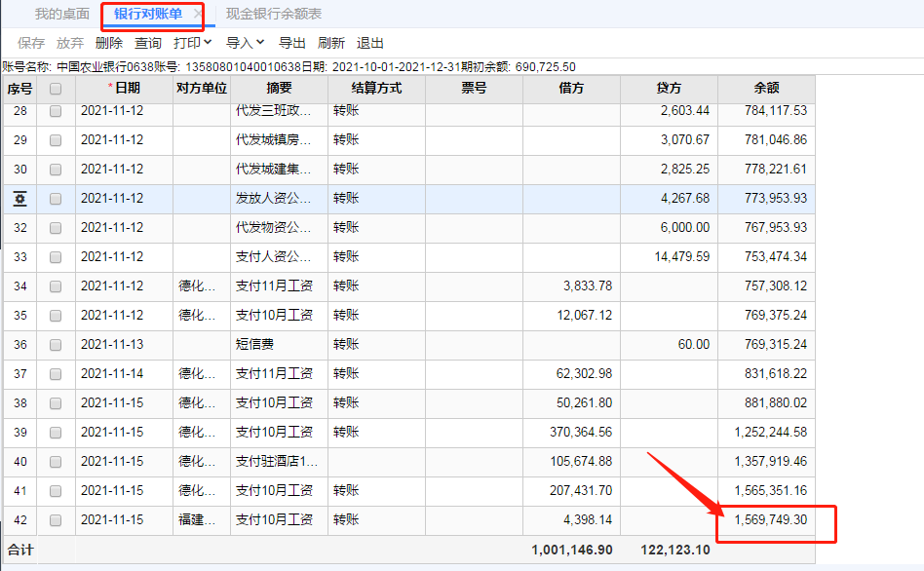Open the 查询 function
The height and width of the screenshot is (571, 924).
click(x=148, y=43)
